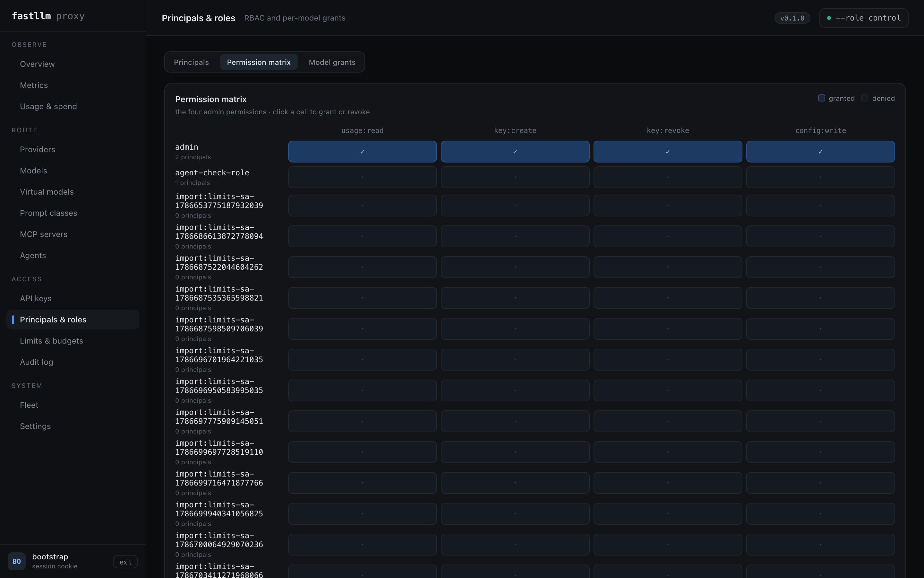
Task: Click '1 principals' under agent-check-role
Action: 193,183
